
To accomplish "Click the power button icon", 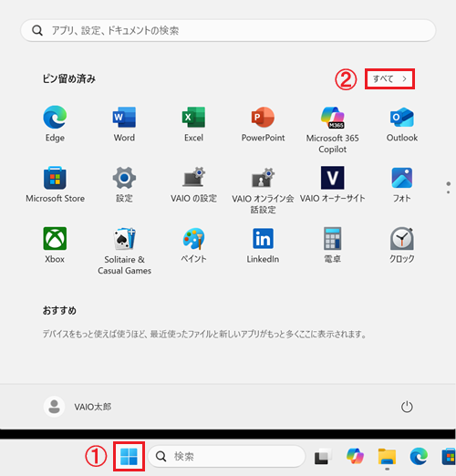I will tap(407, 407).
